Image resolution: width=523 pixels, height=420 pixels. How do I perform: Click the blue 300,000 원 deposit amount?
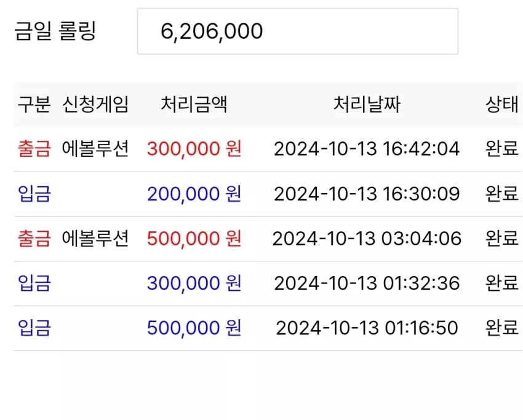(194, 283)
